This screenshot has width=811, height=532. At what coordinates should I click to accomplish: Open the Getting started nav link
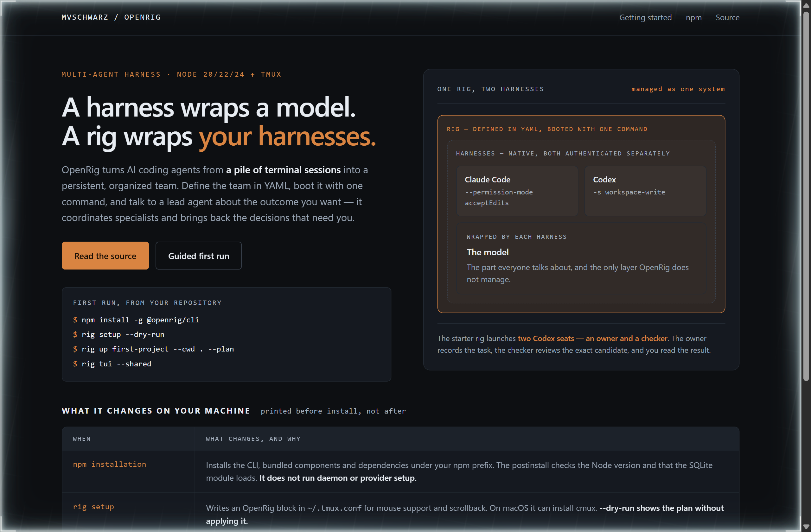(x=645, y=17)
